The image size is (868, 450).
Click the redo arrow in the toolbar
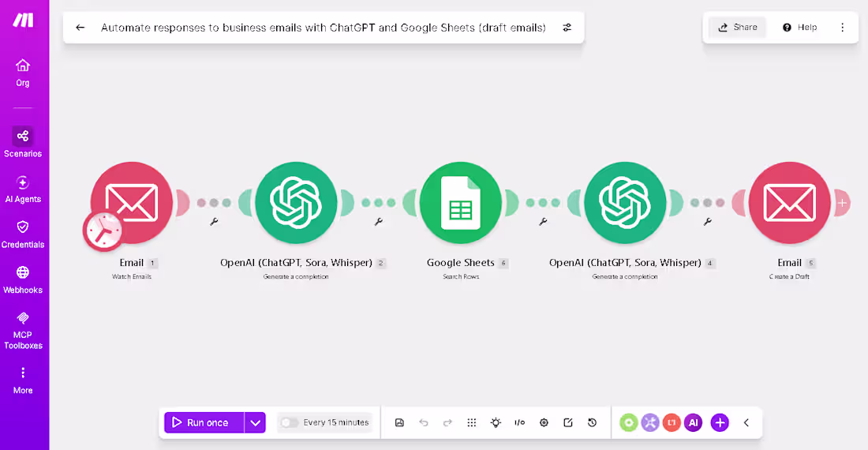[x=447, y=422]
